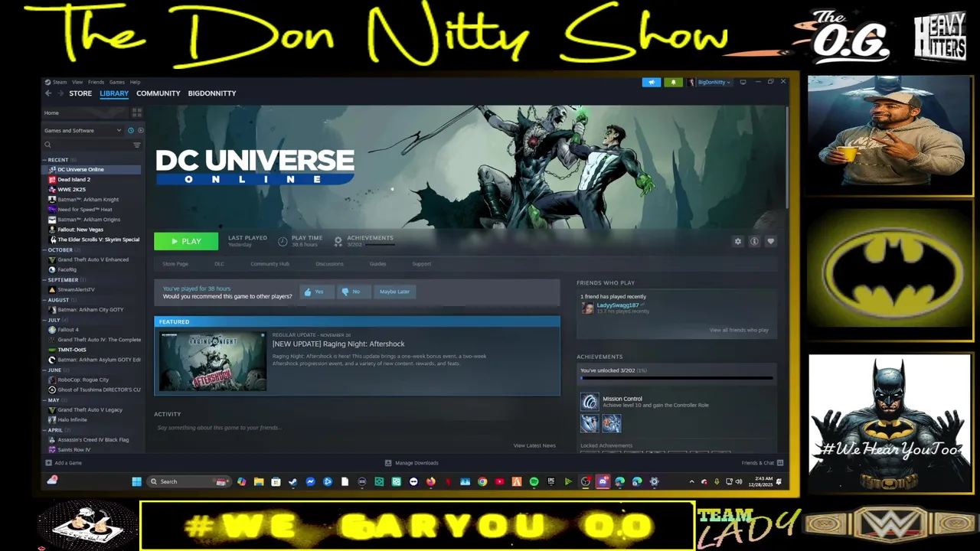The width and height of the screenshot is (980, 551).
Task: Open the blue announcements megaphone button
Action: [x=652, y=82]
